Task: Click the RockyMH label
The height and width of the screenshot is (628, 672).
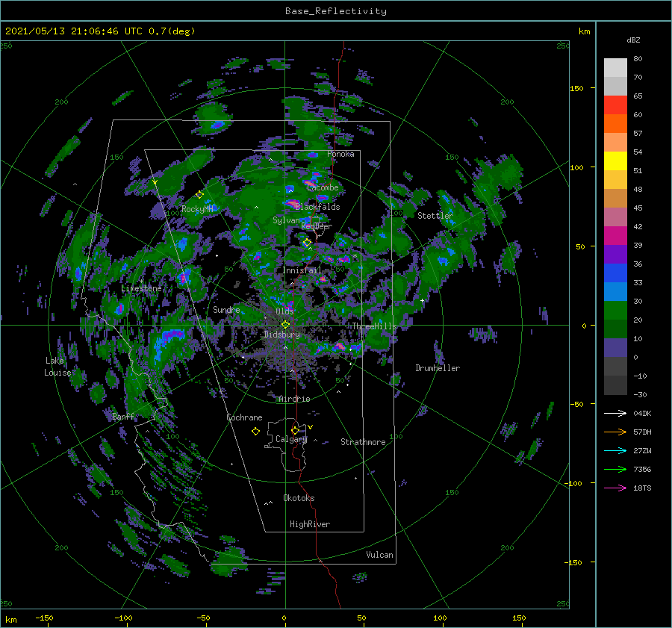Action: 197,209
